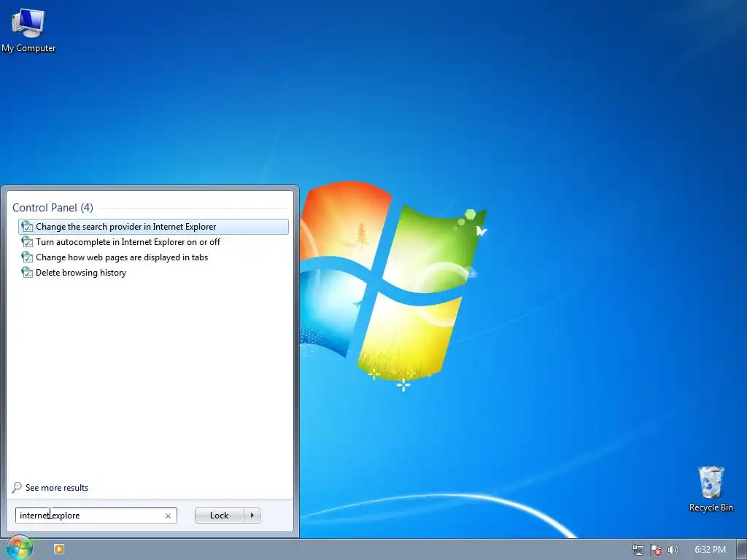Click icon beside Delete browsing history
This screenshot has height=560, width=747.
point(27,273)
